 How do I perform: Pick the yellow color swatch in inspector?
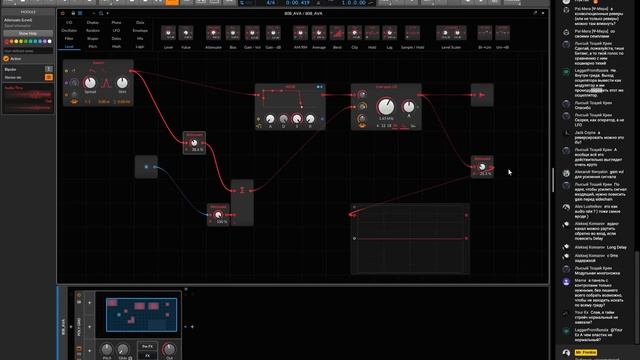point(16,42)
